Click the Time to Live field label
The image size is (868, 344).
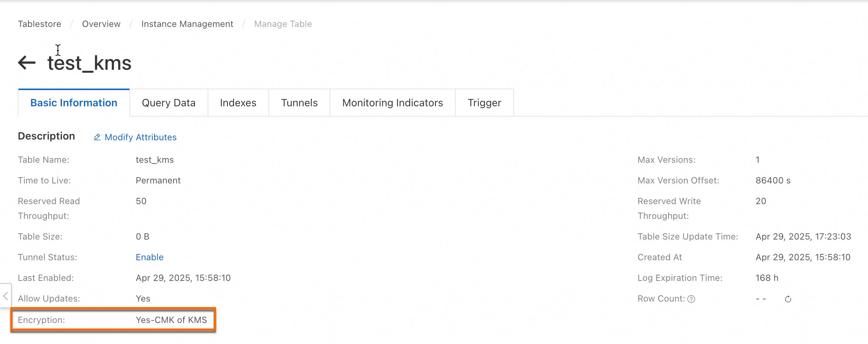[44, 180]
